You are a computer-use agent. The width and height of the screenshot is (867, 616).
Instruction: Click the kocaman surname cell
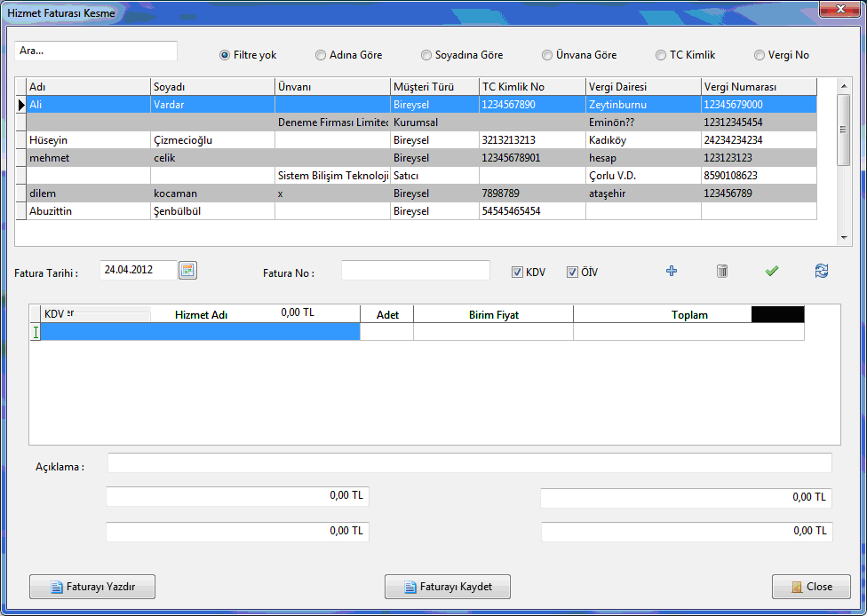click(x=213, y=193)
